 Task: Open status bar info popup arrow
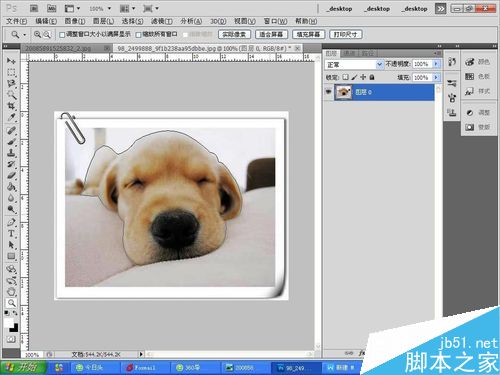pos(141,354)
